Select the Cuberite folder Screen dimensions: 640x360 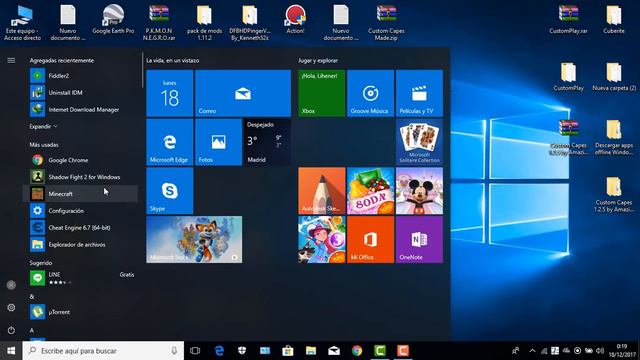(613, 20)
